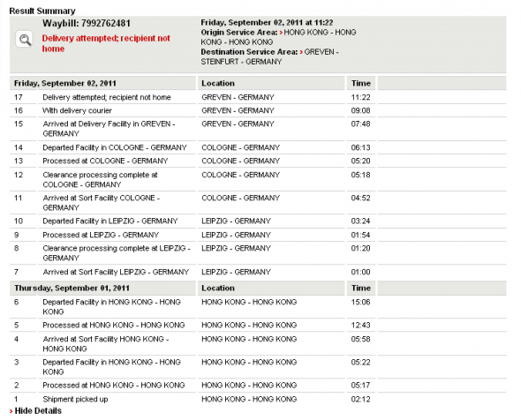
Task: Click the red arrow before Origin Service Area
Action: [281, 33]
